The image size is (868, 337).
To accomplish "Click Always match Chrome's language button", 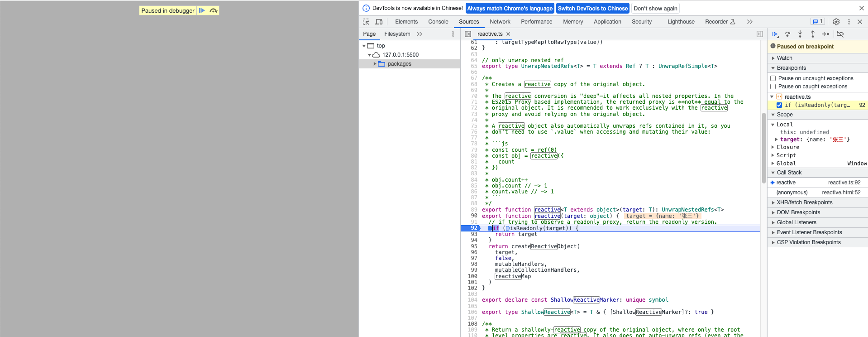I will click(x=510, y=8).
